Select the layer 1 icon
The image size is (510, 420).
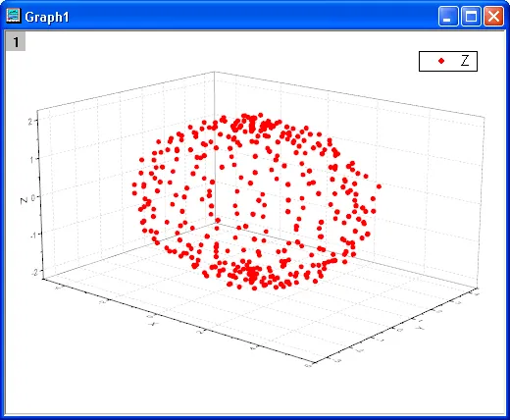click(16, 42)
